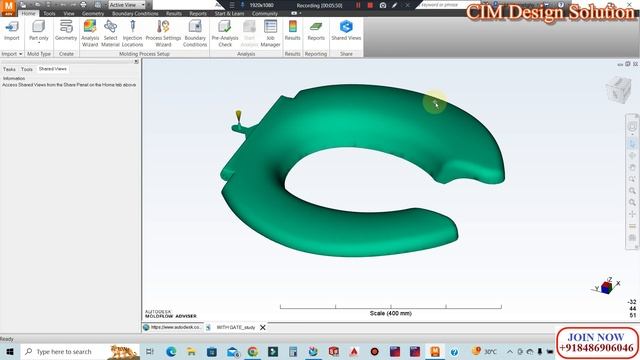Click the XYZ axis triad
Screen dimensions: 640x360
click(x=607, y=286)
